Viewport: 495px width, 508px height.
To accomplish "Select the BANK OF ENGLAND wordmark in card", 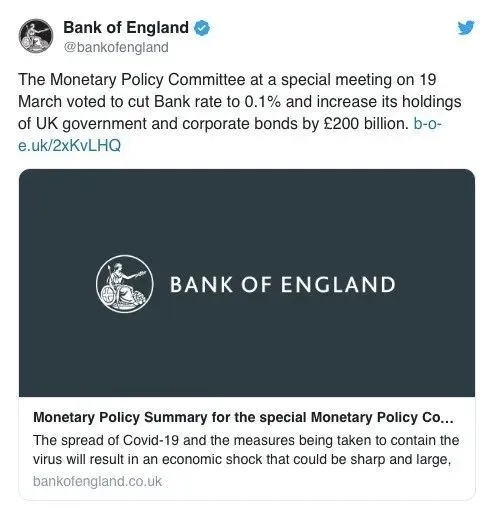I will point(283,284).
